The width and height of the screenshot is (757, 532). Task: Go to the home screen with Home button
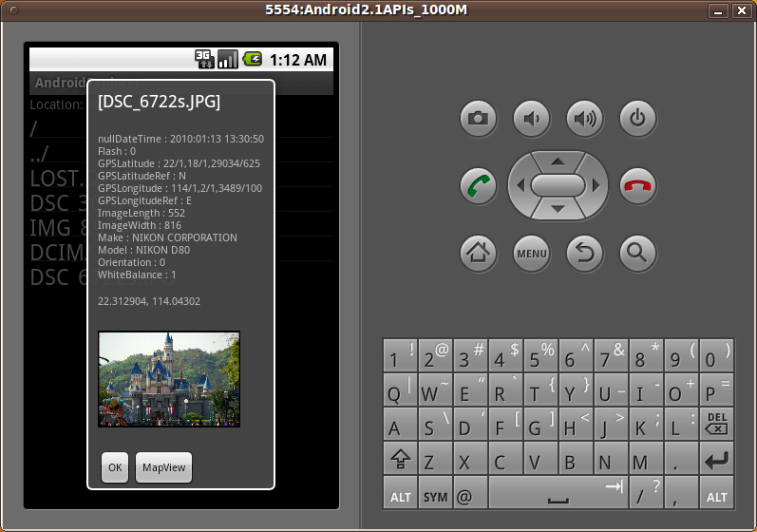478,253
